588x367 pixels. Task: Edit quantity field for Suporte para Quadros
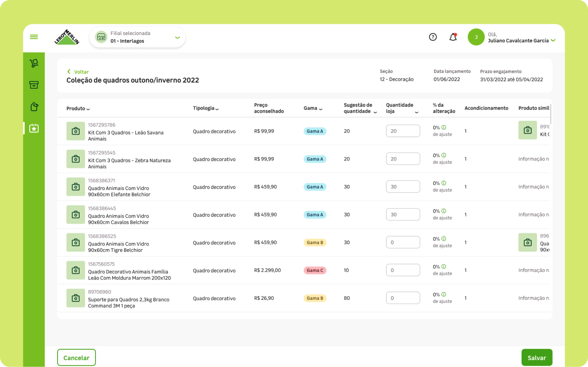pyautogui.click(x=403, y=298)
